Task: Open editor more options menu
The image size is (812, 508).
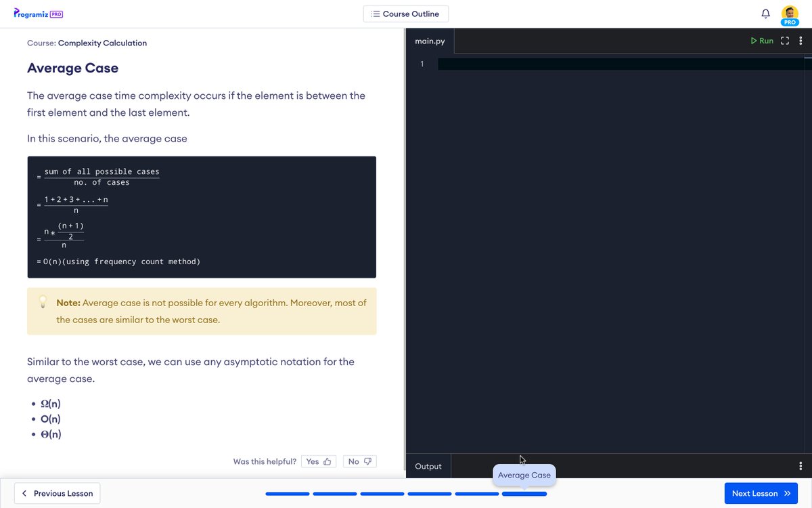Action: (x=801, y=41)
